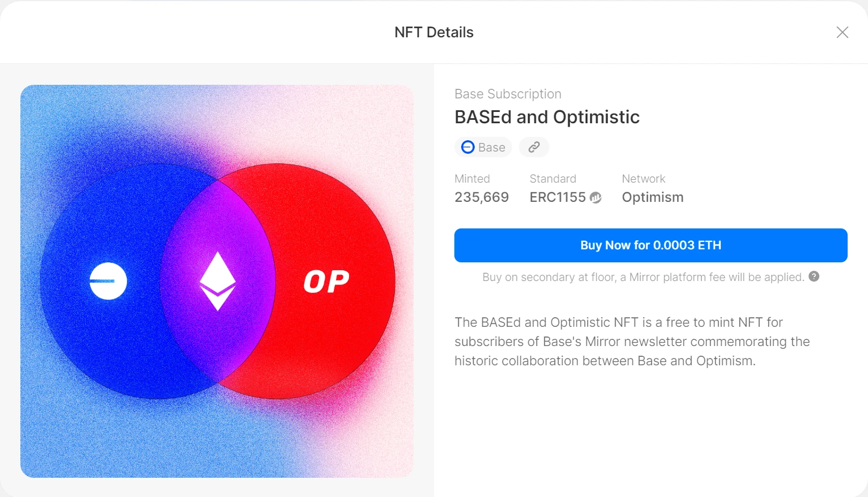Click the Optimism network value

pyautogui.click(x=652, y=197)
